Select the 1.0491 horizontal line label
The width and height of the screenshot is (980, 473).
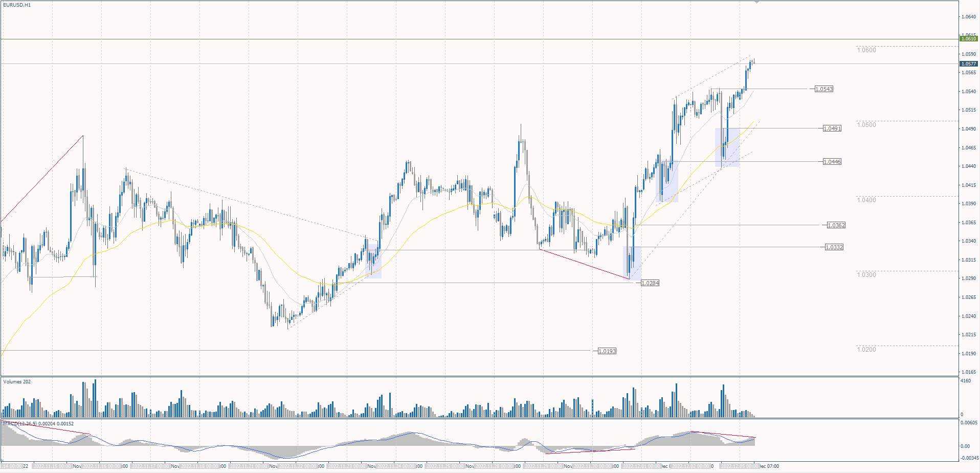tap(832, 128)
